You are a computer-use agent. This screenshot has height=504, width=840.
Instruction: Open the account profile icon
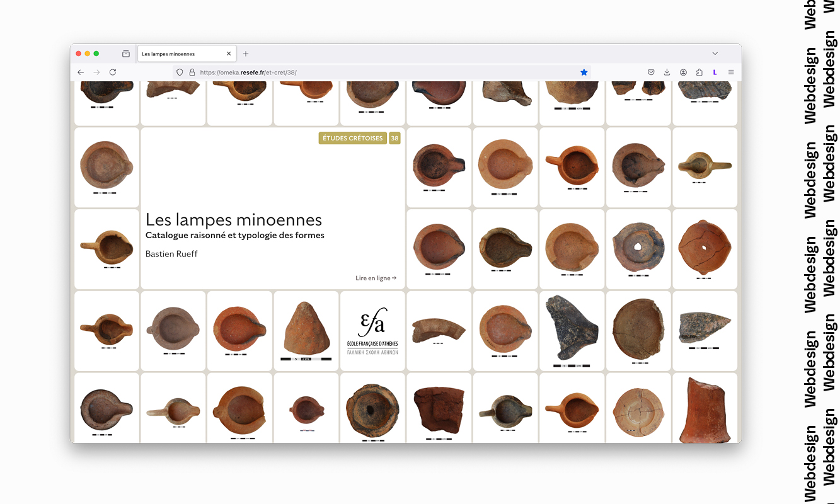pyautogui.click(x=683, y=72)
